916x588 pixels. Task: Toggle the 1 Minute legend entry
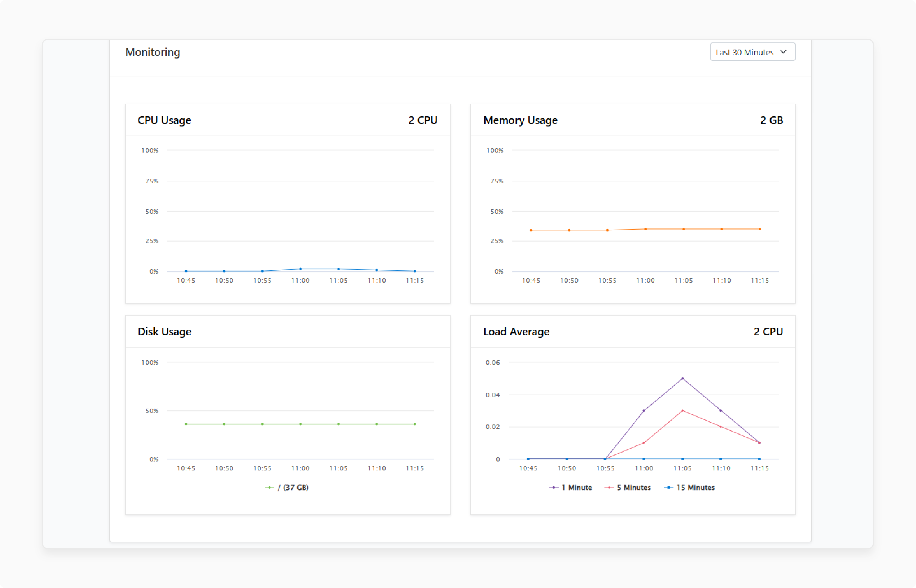point(570,488)
